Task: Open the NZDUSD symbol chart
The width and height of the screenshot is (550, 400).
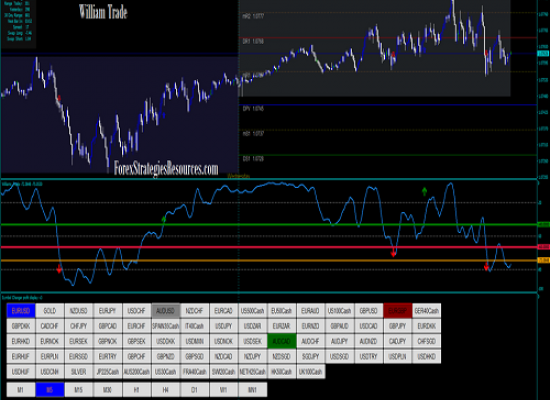Action: [x=79, y=311]
